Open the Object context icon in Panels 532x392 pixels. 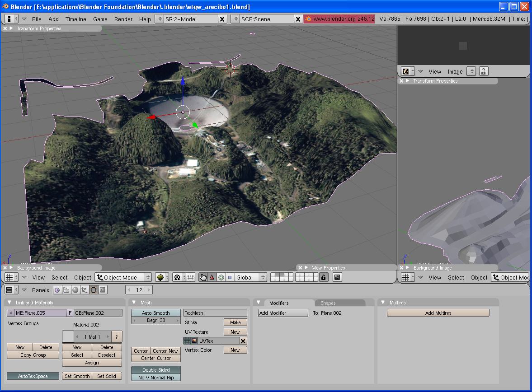[x=85, y=290]
